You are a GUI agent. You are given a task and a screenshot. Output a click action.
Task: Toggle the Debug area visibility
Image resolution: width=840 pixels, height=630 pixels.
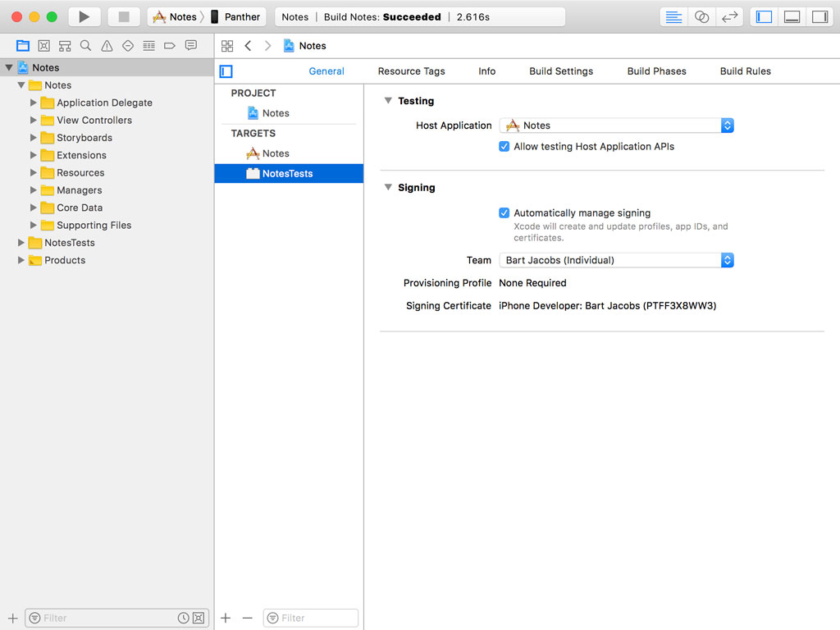point(792,16)
